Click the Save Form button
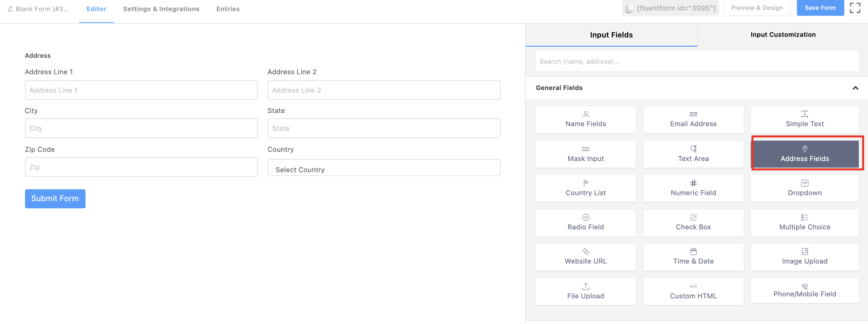The width and height of the screenshot is (868, 324). pyautogui.click(x=820, y=8)
